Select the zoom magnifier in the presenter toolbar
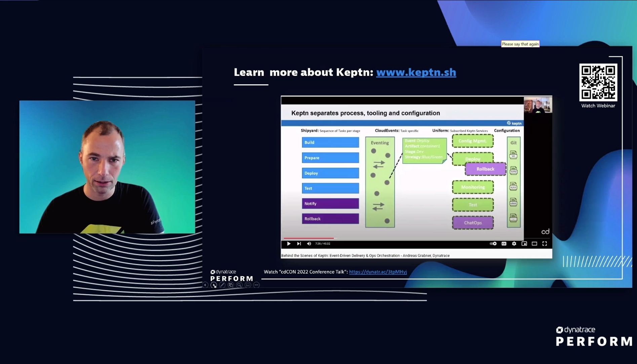Screen dimensions: 637x364 [239, 285]
